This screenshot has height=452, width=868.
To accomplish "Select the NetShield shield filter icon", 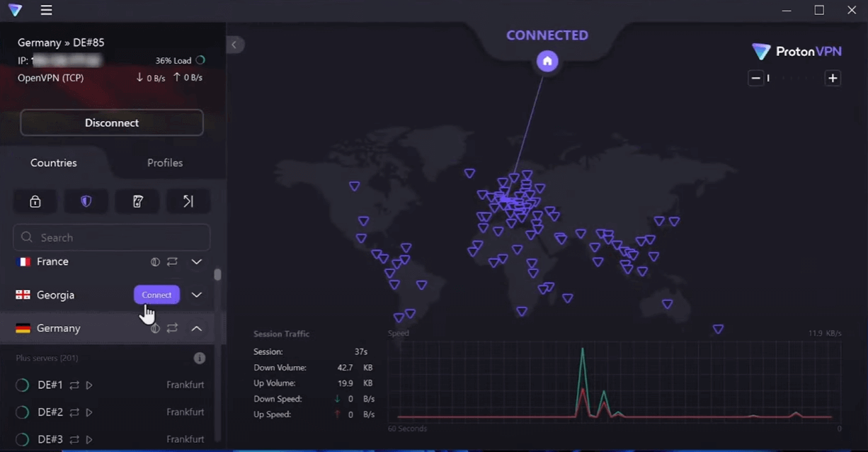I will click(86, 201).
